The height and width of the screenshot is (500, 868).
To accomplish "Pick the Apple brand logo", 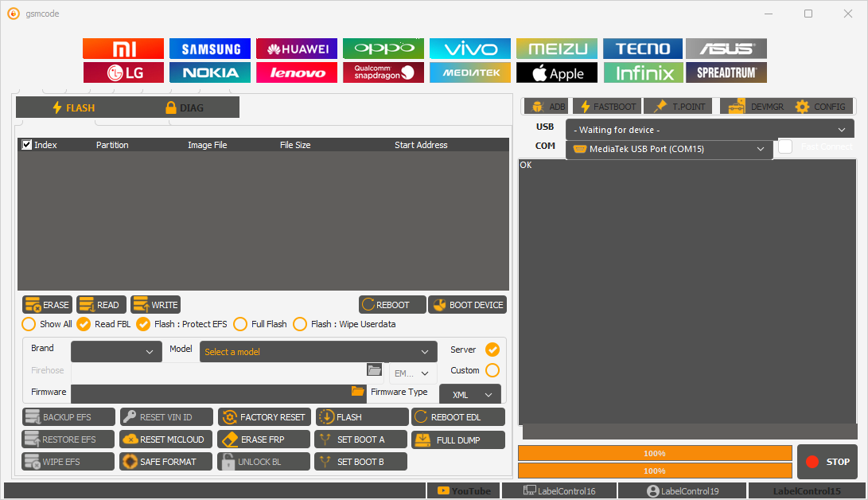I will (x=557, y=72).
